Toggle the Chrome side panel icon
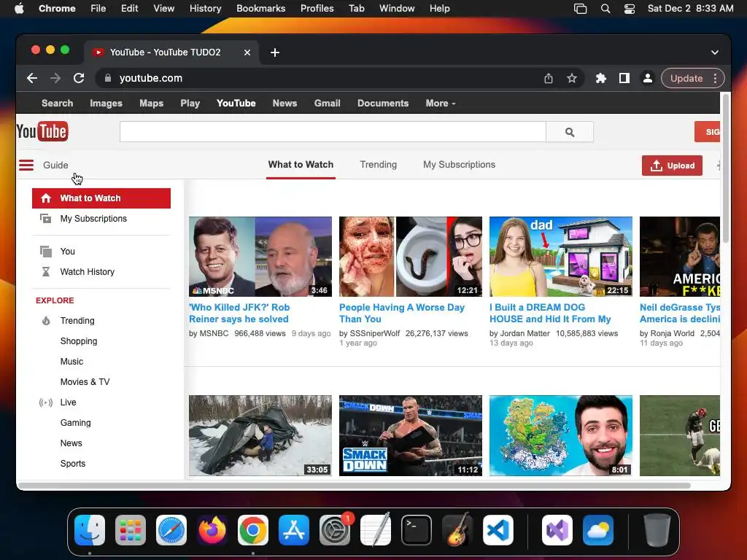The image size is (747, 560). [624, 78]
